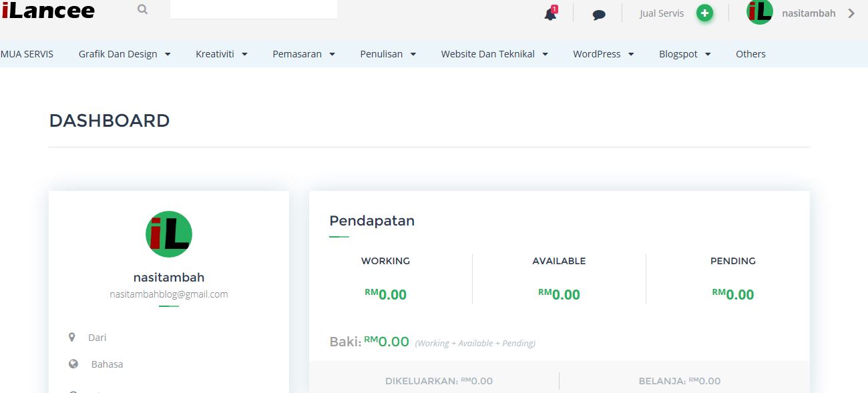
Task: Open the Penulisan dropdown menu
Action: 388,54
